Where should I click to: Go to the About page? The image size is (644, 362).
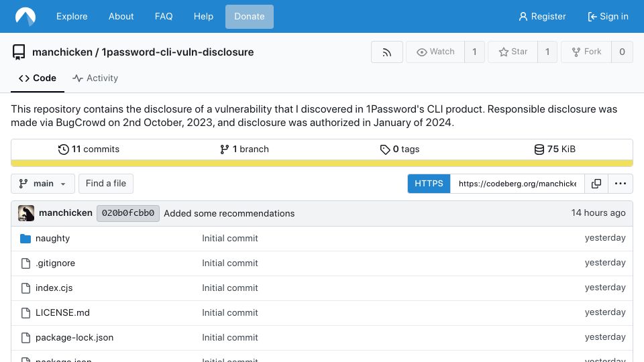(121, 16)
